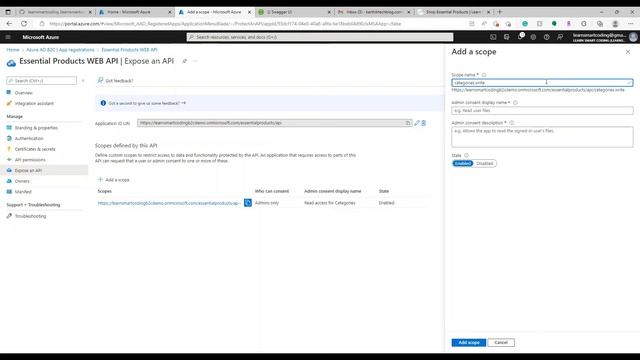Open the browser collections icon
Image resolution: width=640 pixels, height=360 pixels.
pyautogui.click(x=600, y=24)
